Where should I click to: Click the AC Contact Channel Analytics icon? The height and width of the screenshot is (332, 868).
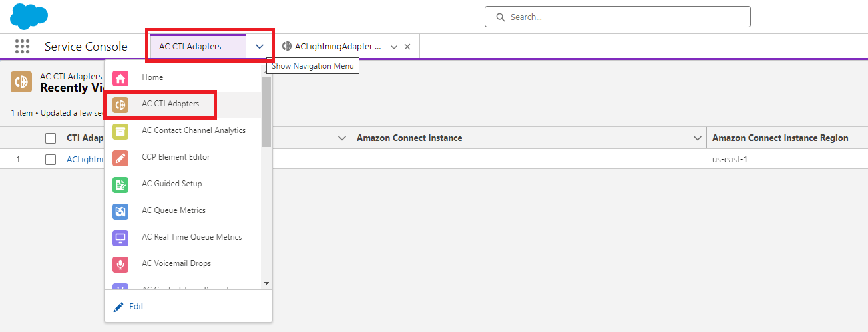[x=120, y=131]
